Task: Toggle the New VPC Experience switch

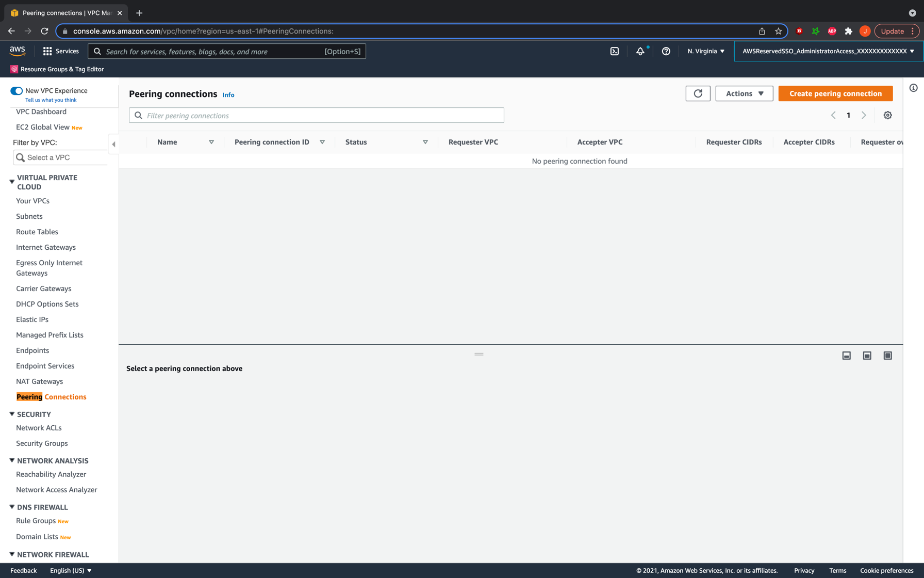Action: tap(16, 91)
